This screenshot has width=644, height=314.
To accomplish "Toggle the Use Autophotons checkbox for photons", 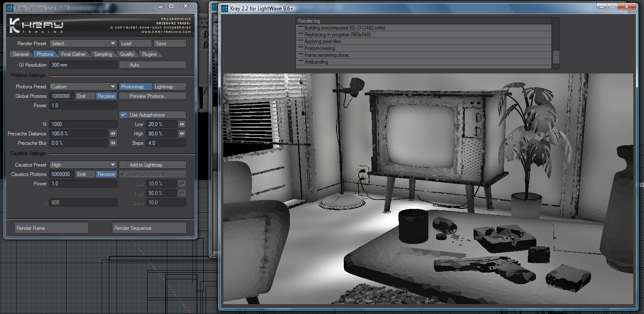I will click(x=123, y=115).
